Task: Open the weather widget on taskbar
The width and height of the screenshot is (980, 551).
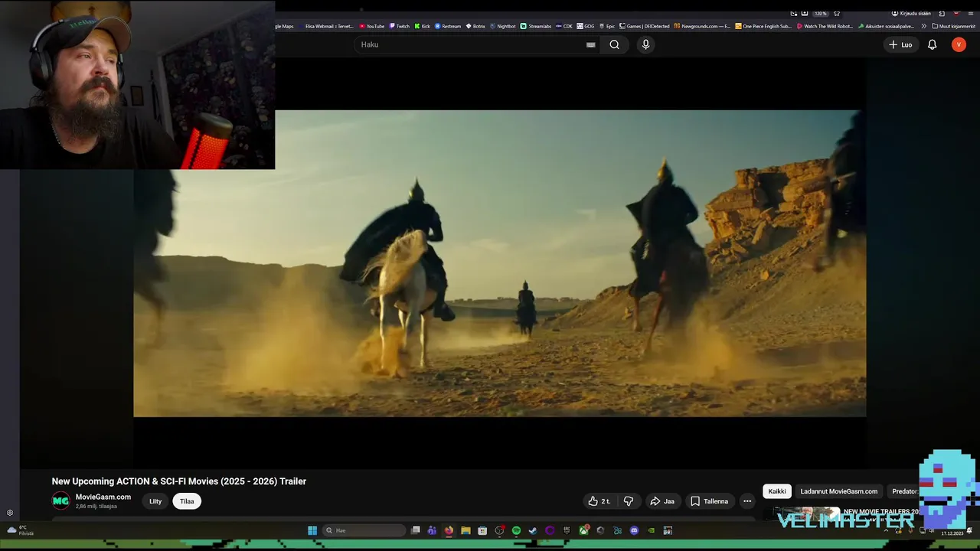Action: click(x=21, y=530)
